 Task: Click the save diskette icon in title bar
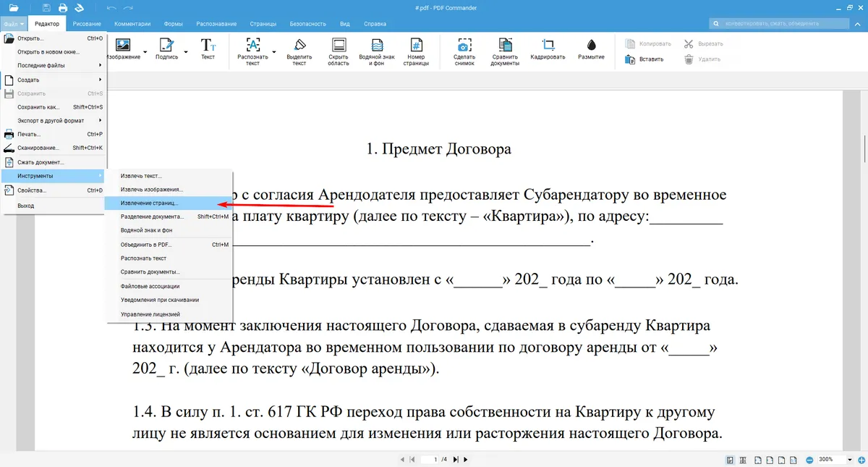[x=46, y=8]
